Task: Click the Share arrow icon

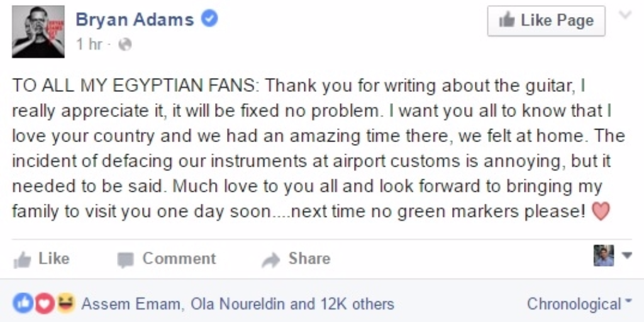Action: 270,260
